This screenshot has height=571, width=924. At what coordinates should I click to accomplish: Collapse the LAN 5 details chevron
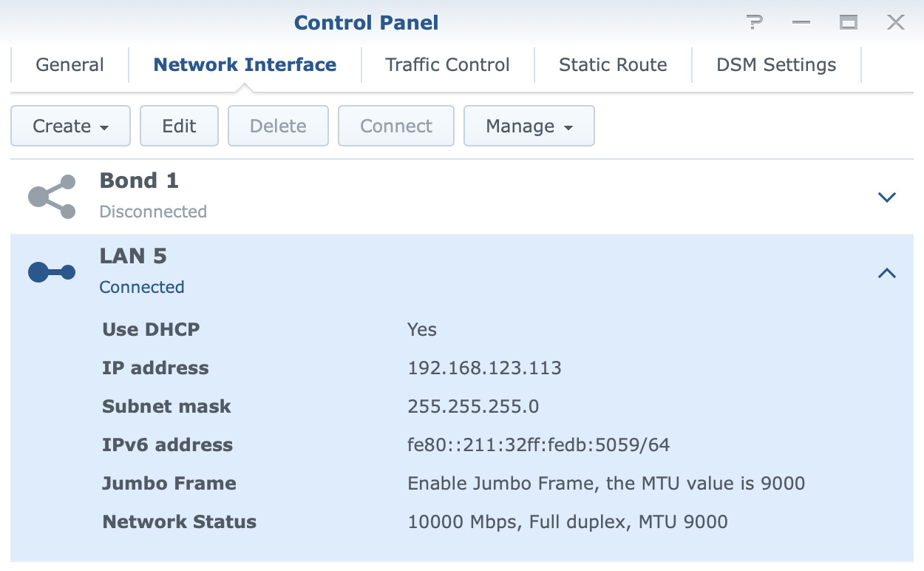886,273
